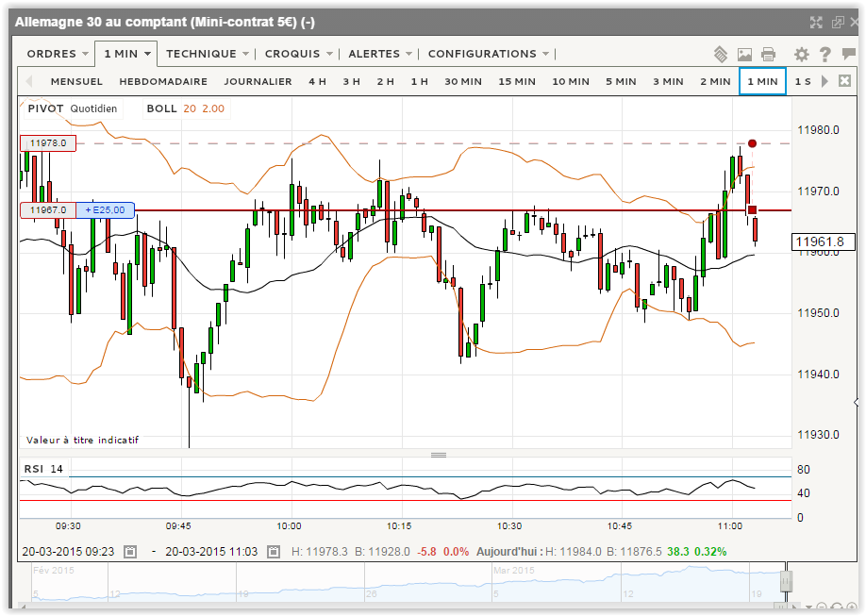
Task: Click the end date field 20-03-2015 11:03
Action: click(x=211, y=551)
